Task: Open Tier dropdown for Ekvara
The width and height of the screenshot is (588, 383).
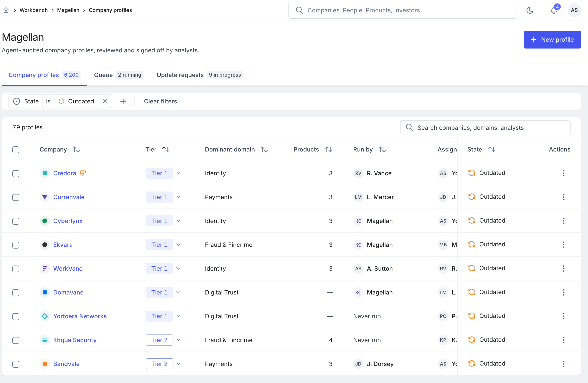Action: (178, 245)
